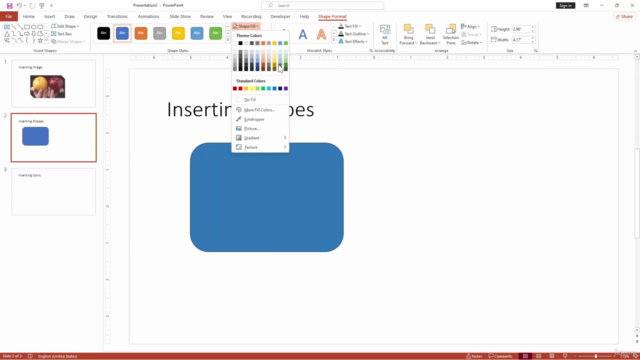This screenshot has height=360, width=640.
Task: Open WordArt Styles dialog launcher
Action: (371, 51)
